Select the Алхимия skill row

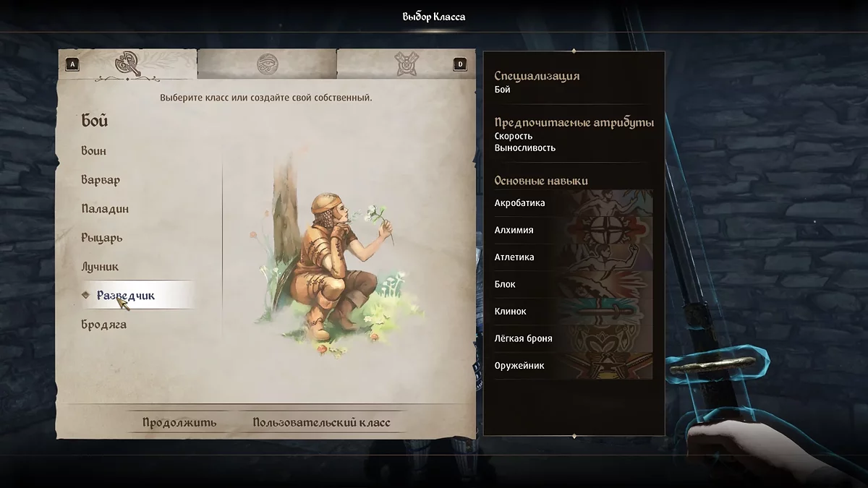tap(573, 230)
